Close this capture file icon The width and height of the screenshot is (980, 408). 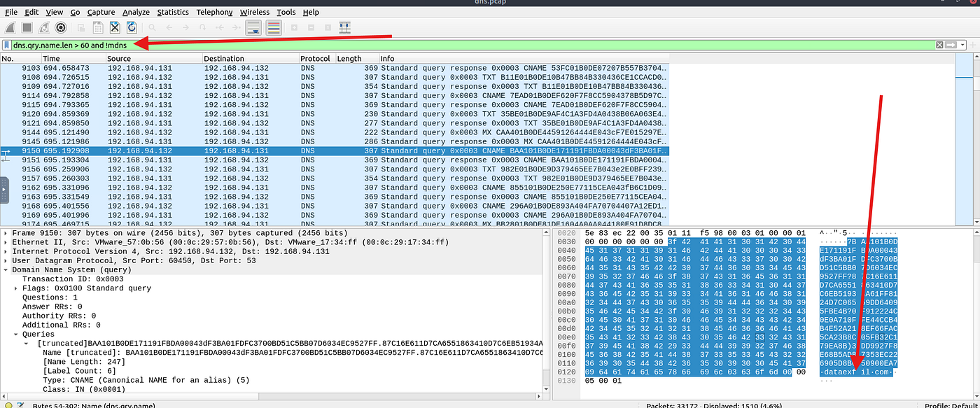point(115,27)
